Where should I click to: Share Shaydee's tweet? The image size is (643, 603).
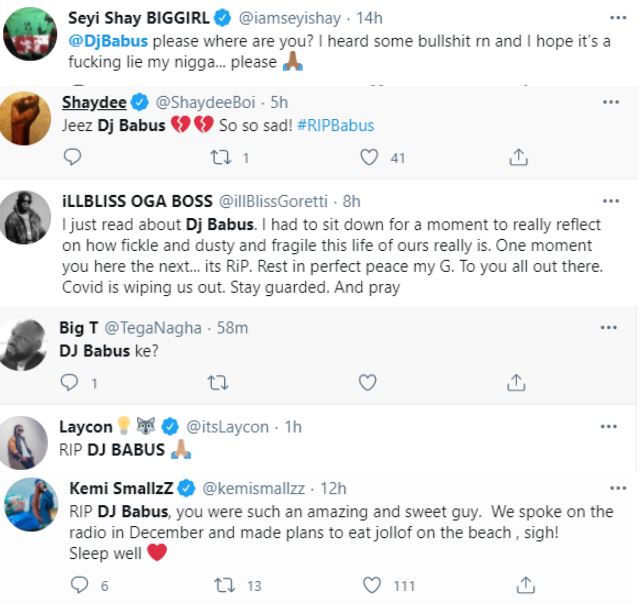pyautogui.click(x=517, y=157)
